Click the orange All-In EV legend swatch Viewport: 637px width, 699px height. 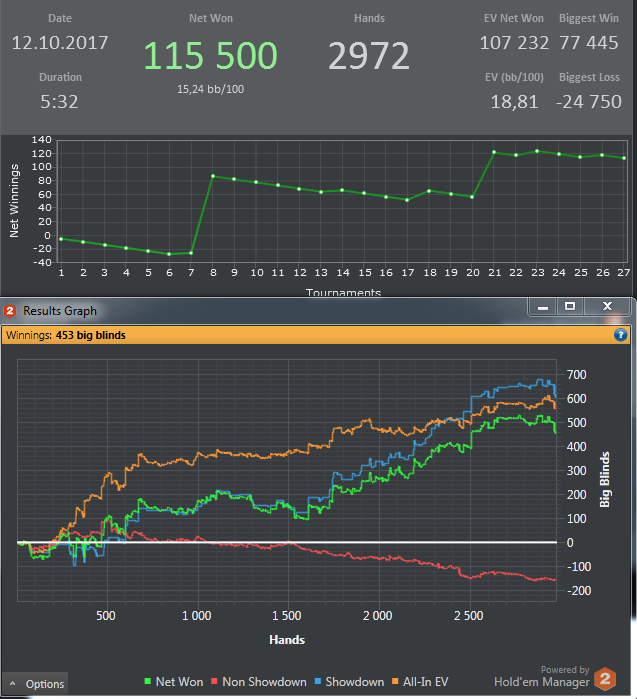click(x=395, y=682)
